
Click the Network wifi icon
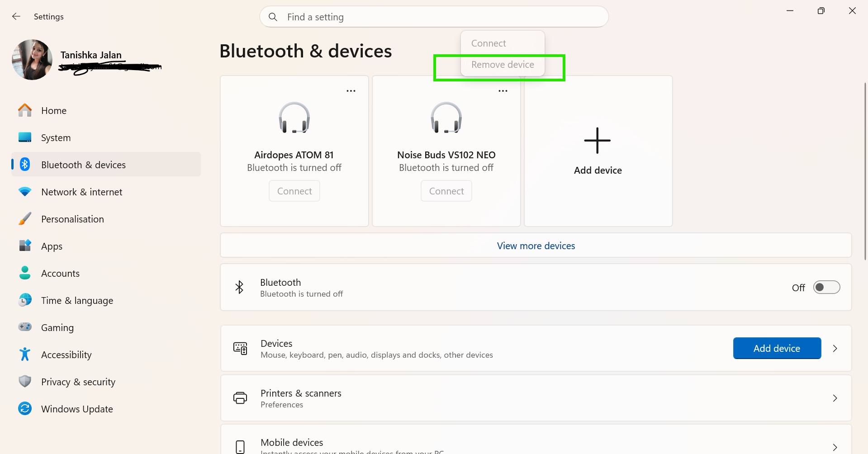(25, 192)
